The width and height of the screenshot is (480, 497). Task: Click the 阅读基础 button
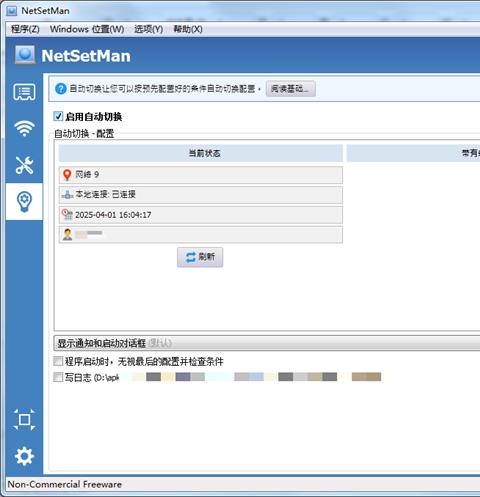click(x=290, y=89)
